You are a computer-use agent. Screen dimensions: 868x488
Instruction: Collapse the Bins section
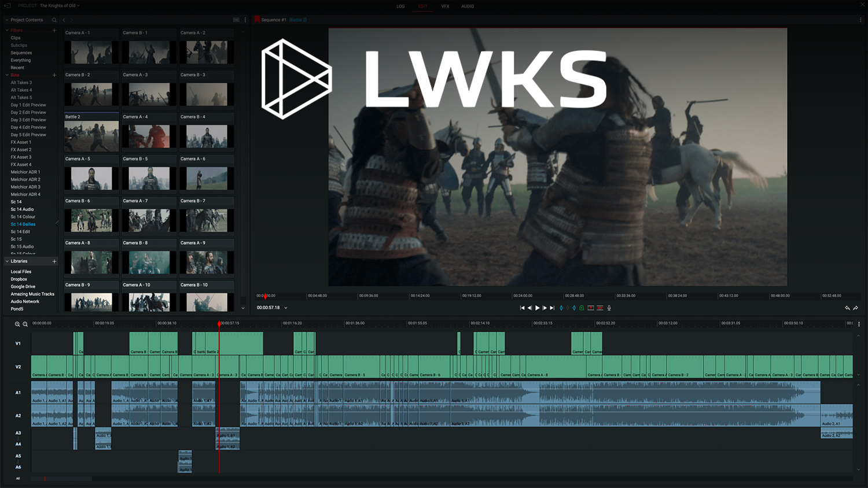(x=7, y=75)
